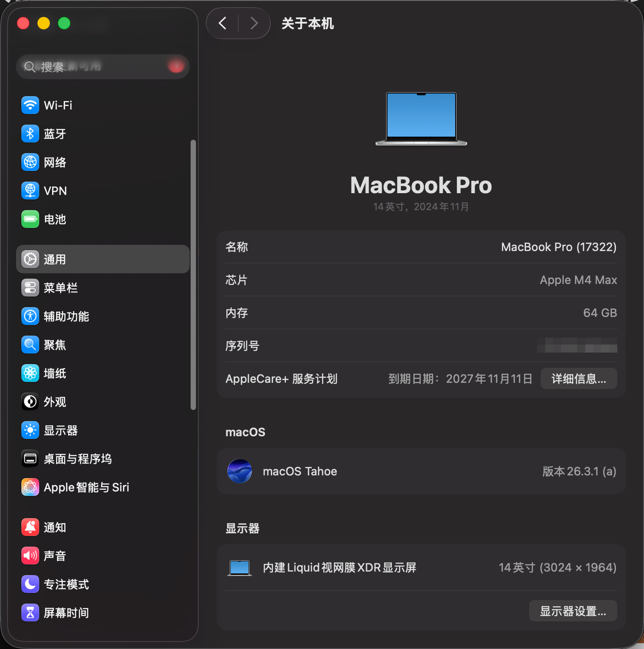The width and height of the screenshot is (644, 649).
Task: Open 显示器设置… button
Action: coord(573,611)
